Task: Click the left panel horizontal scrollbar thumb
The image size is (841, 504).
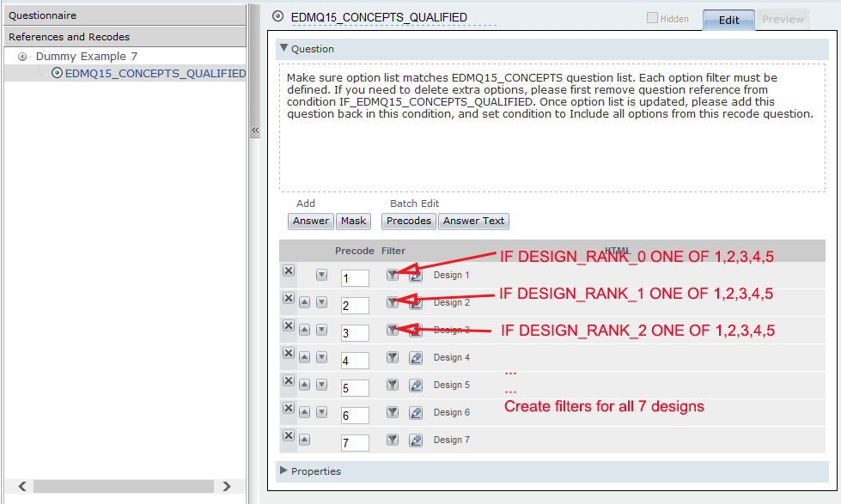Action: click(124, 486)
